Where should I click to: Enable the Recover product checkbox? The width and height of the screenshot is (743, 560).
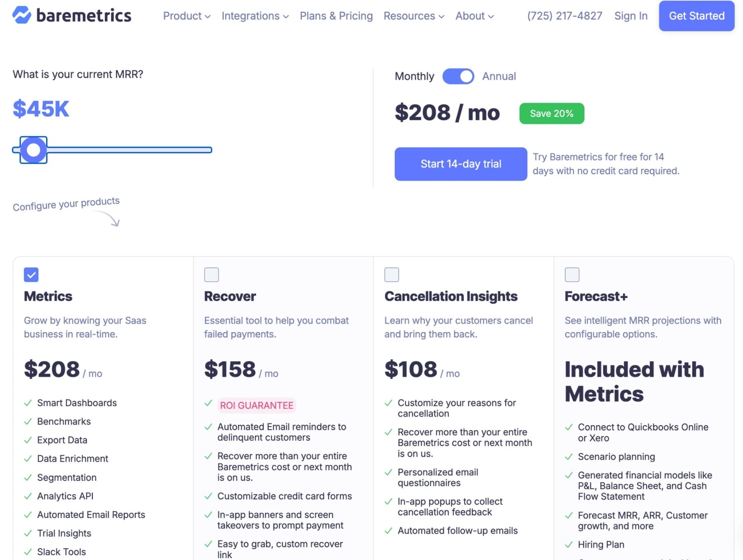pos(211,275)
